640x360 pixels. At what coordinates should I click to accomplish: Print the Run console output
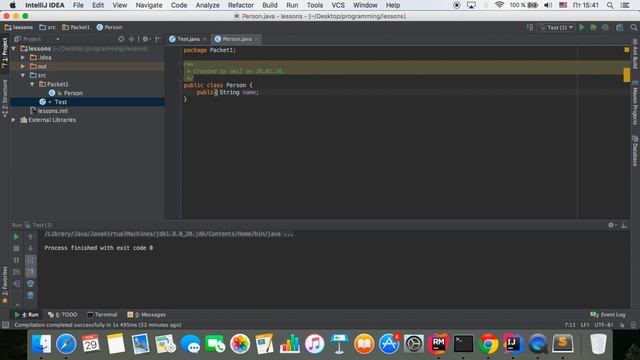[30, 284]
